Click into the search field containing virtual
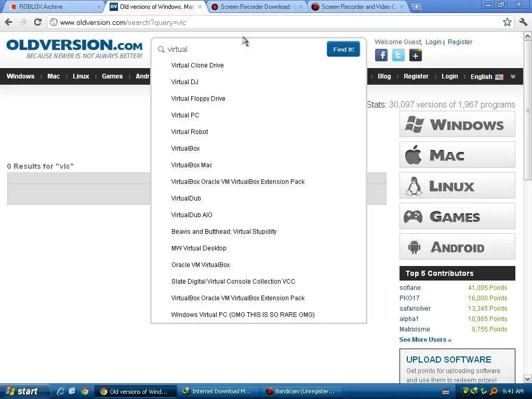 click(244, 49)
